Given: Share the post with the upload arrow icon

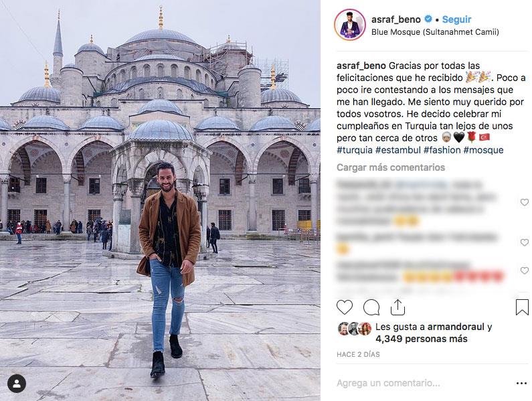Looking at the screenshot, I should click(397, 308).
